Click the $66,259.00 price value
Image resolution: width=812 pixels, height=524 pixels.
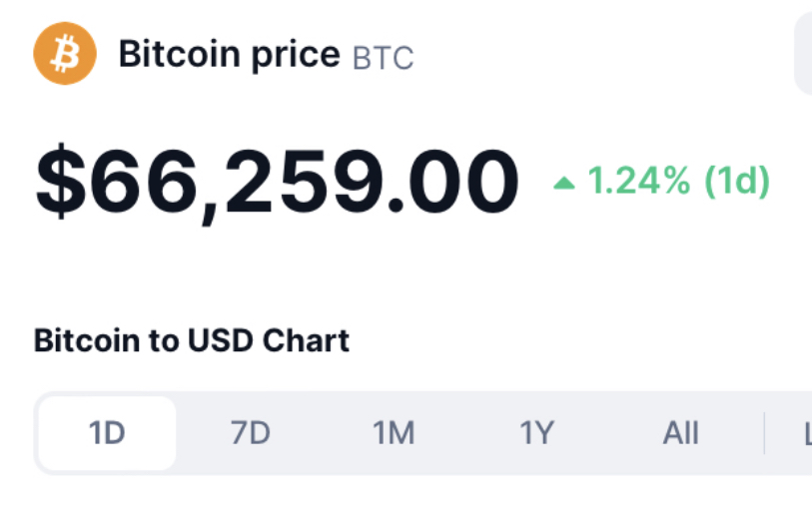click(x=277, y=183)
